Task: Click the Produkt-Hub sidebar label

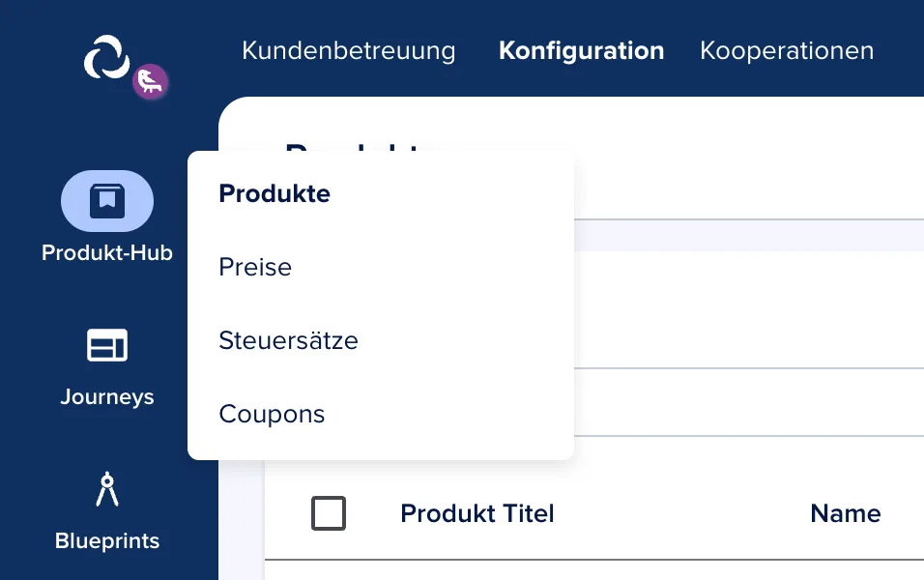Action: (107, 253)
